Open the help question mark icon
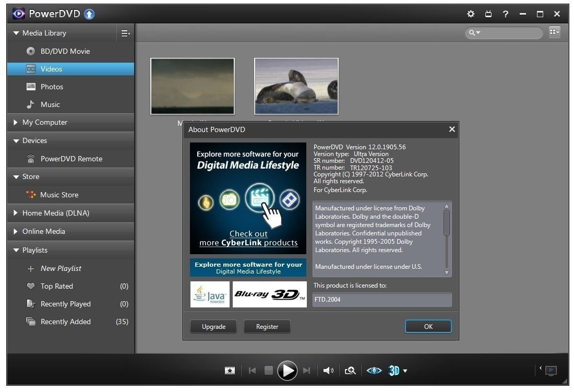Image resolution: width=574 pixels, height=392 pixels. pos(506,14)
